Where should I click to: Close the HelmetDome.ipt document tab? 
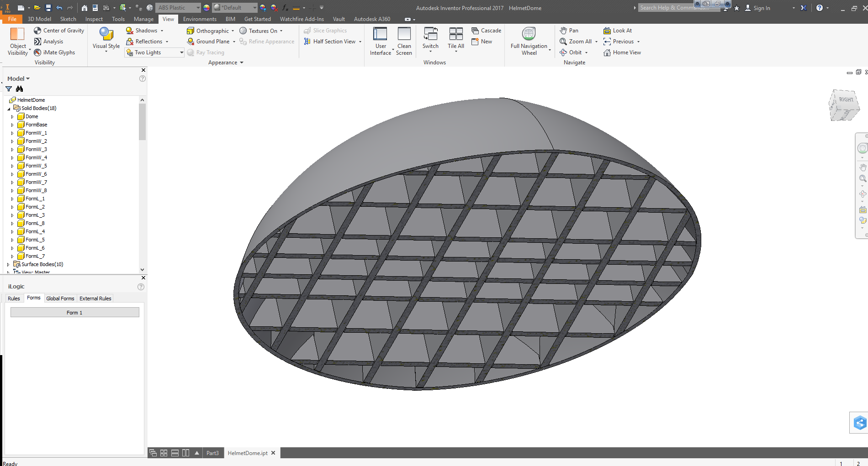[273, 453]
